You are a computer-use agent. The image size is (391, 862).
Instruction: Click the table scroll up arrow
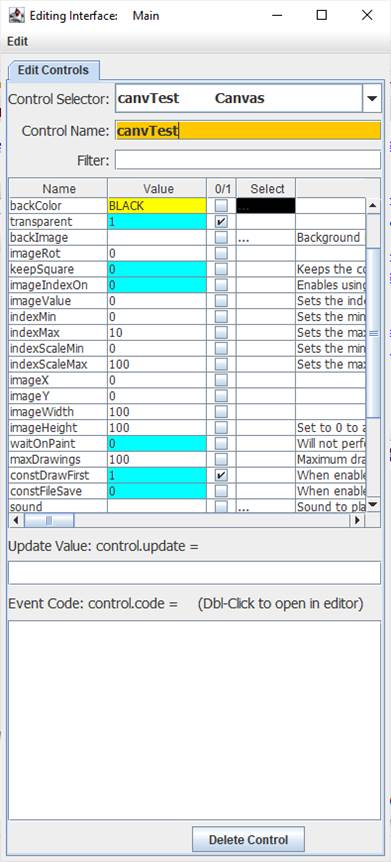tap(373, 206)
